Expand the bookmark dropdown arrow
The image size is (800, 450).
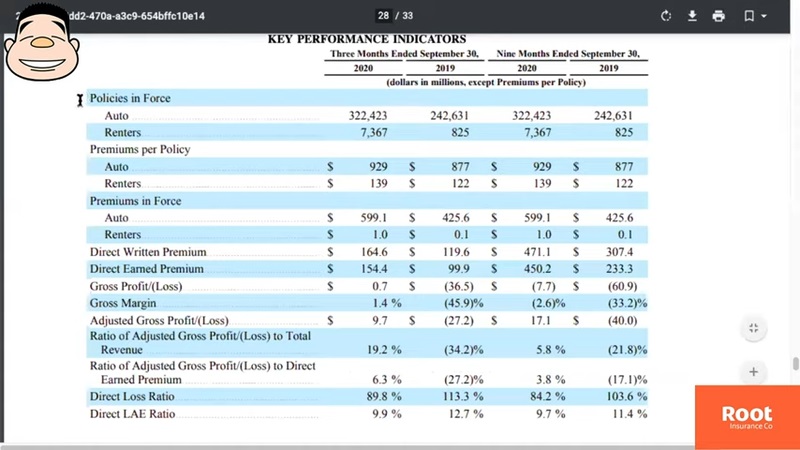[x=765, y=16]
